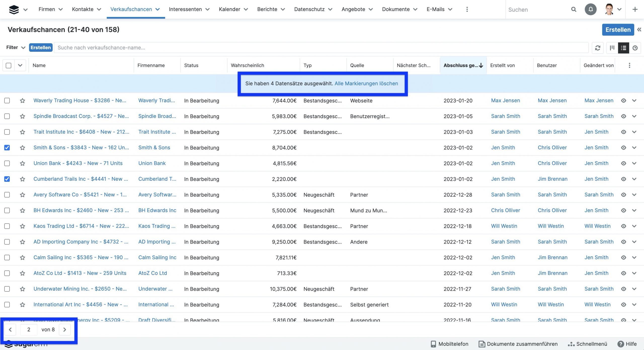Click the global Suchen search field

537,10
